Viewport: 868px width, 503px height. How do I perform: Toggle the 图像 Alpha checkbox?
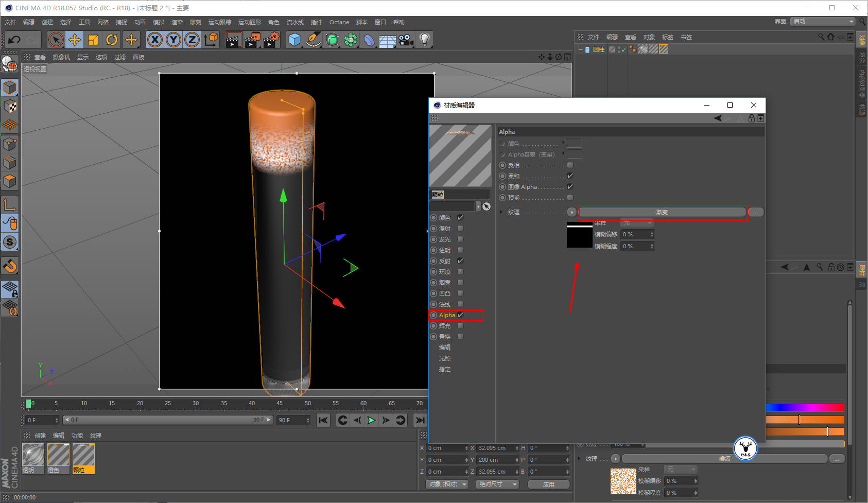pos(570,187)
